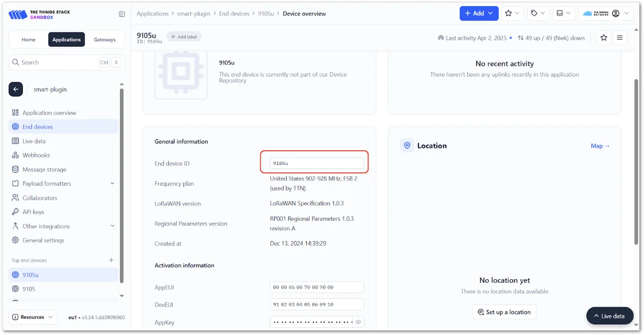Viewport: 644px width, 335px height.
Task: Click the device chip placeholder image
Action: pos(181,74)
